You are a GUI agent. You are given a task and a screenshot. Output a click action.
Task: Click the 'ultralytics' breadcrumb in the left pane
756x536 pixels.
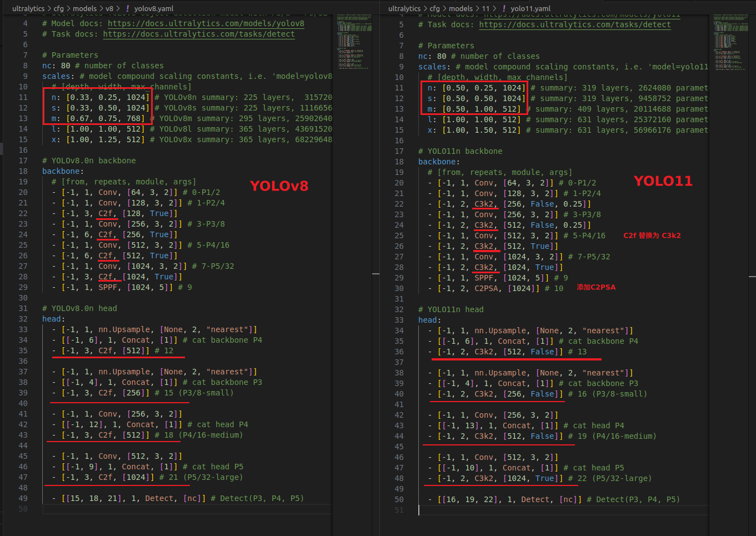(28, 8)
